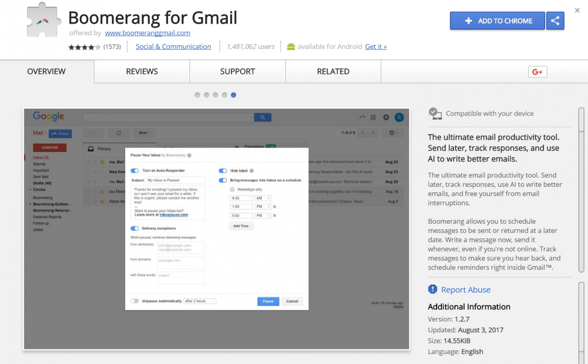Click the blue Report Abuse badge icon
This screenshot has width=588, height=364.
point(433,289)
